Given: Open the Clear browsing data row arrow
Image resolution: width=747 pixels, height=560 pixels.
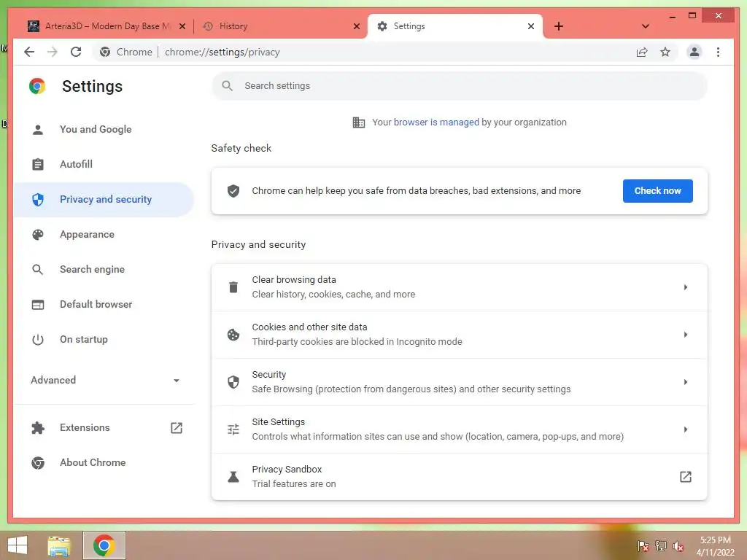Looking at the screenshot, I should 686,287.
